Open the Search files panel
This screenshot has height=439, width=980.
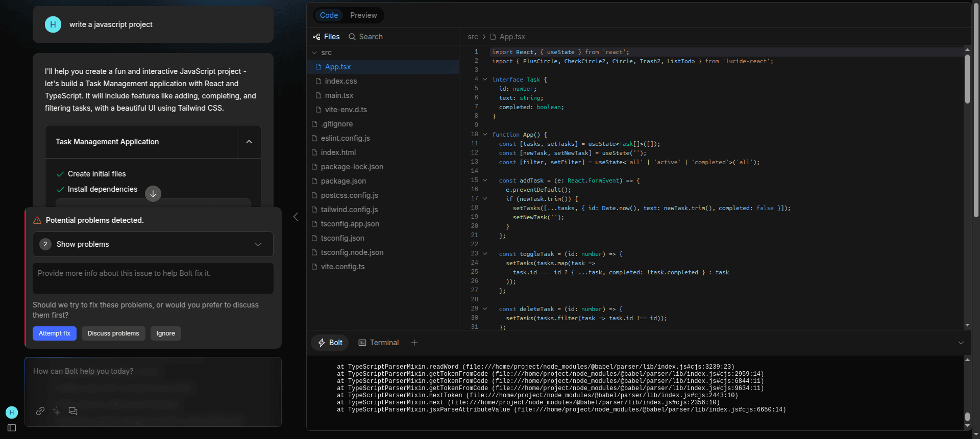click(365, 37)
